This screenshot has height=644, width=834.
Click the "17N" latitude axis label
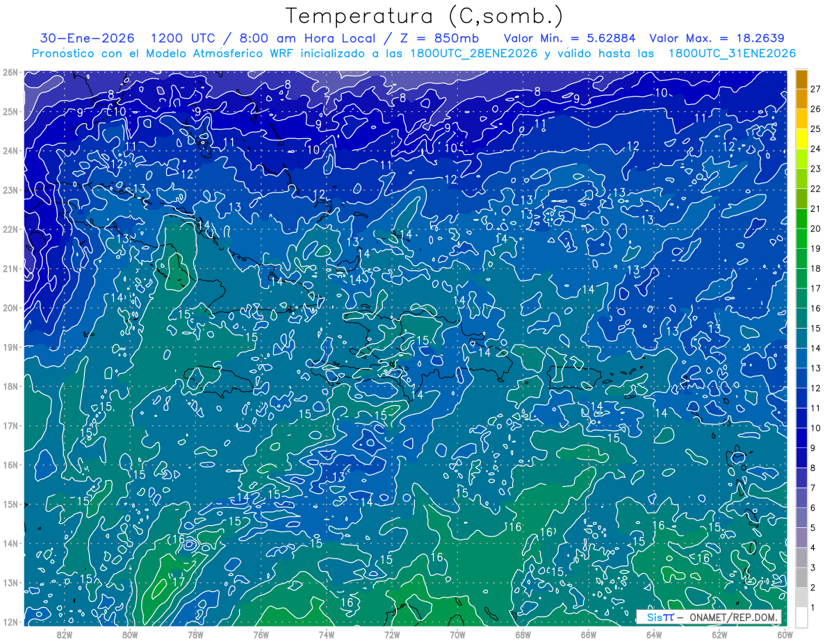10,425
